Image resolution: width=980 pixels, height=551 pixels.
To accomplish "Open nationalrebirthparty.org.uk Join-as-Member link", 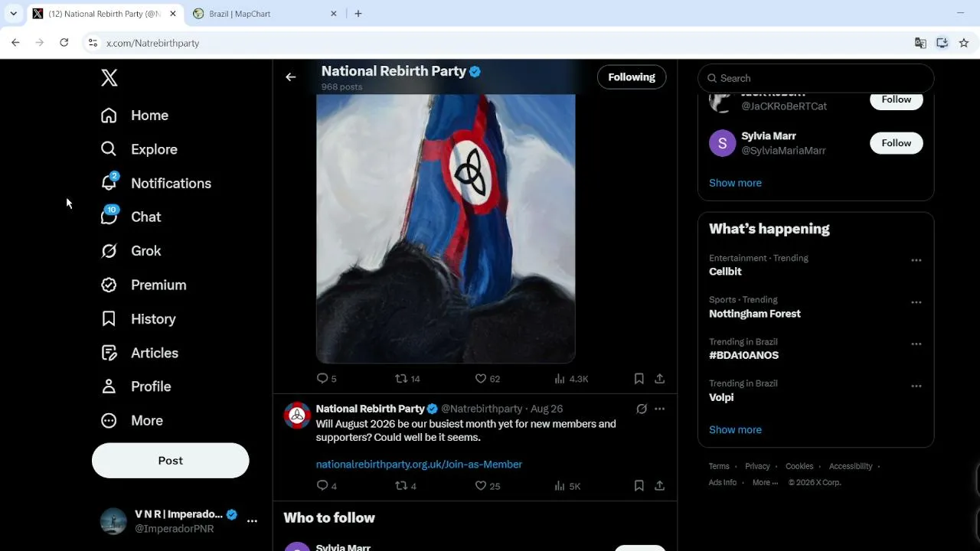I will click(x=419, y=465).
